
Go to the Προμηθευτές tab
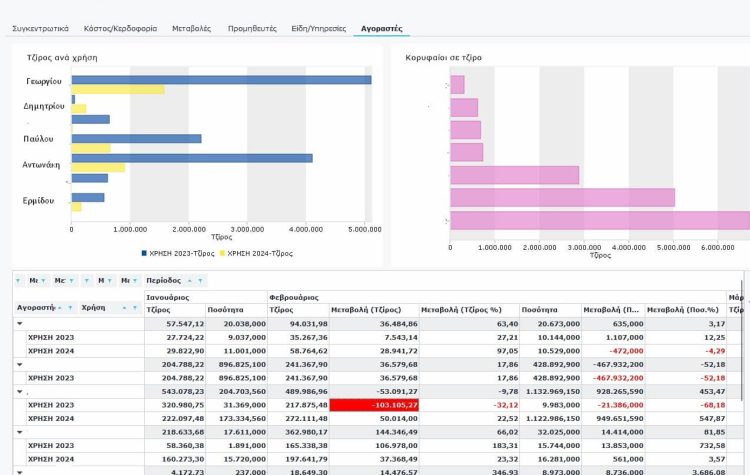[252, 29]
